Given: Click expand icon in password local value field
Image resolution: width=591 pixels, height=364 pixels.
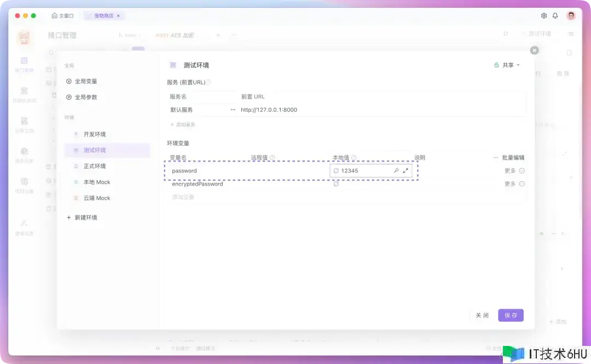Looking at the screenshot, I should [405, 171].
